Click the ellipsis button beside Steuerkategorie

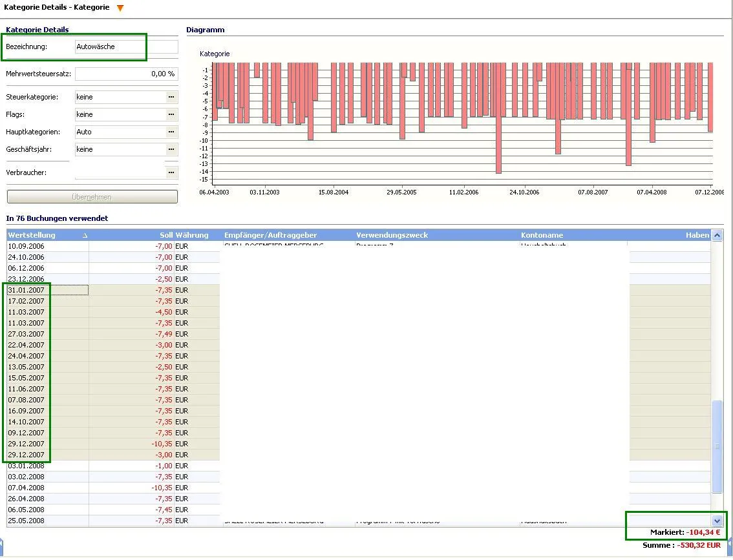171,97
